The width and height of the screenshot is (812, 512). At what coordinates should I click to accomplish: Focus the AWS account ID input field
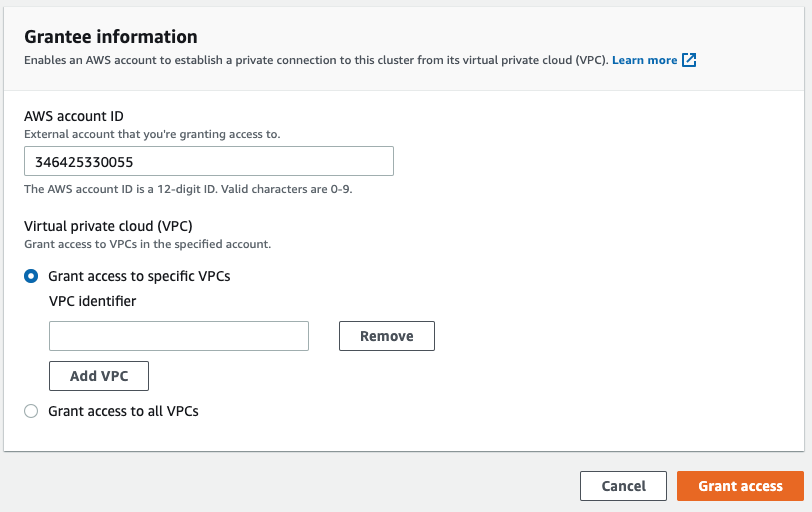208,161
